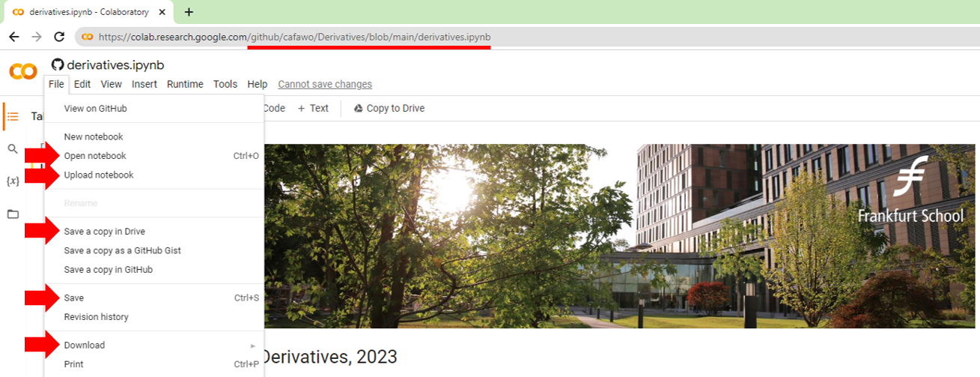Add a Text cell
The width and height of the screenshot is (980, 377).
(x=313, y=109)
